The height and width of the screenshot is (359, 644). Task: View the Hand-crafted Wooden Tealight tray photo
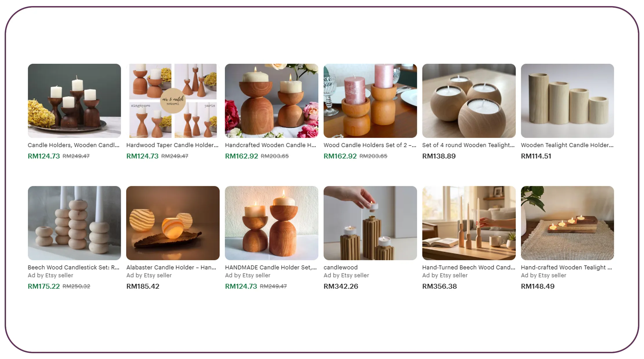567,223
